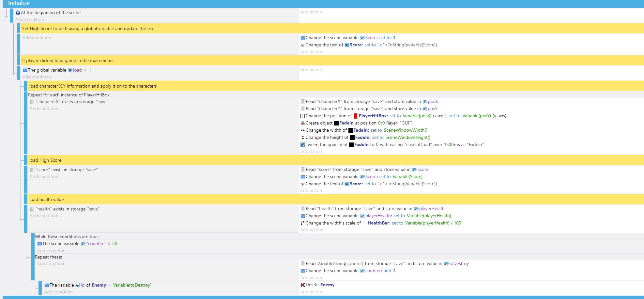Click the Var icon before 'The global variable load'
Image resolution: width=644 pixels, height=299 pixels.
coord(25,70)
